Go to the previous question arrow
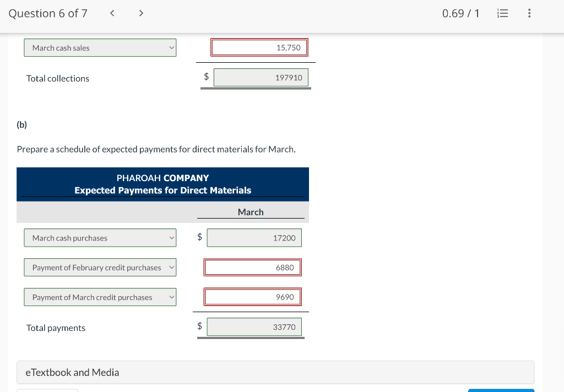 click(112, 13)
